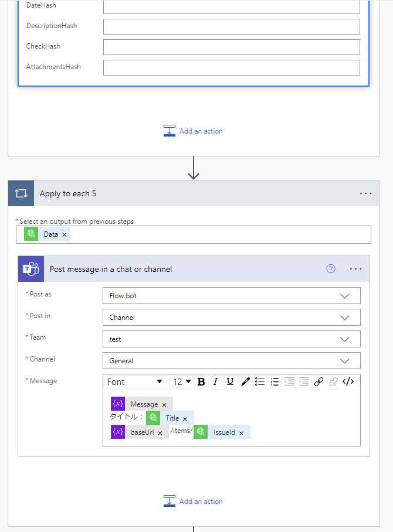Click Add an action below Post message
Image resolution: width=393 pixels, height=532 pixels.
pos(193,501)
